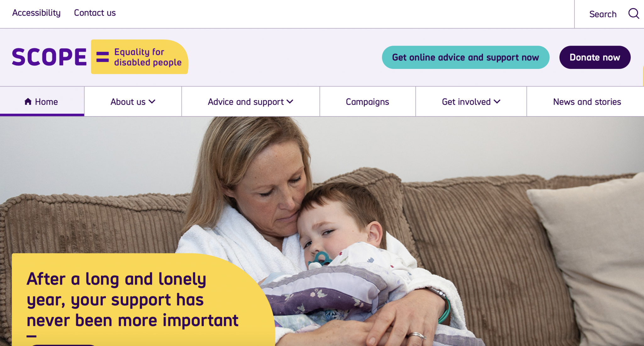
Task: Open the Contact us page link
Action: [95, 12]
